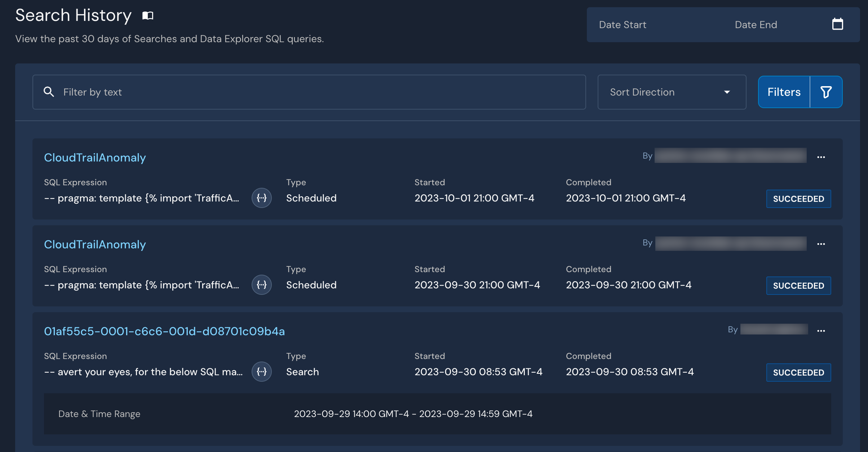868x452 pixels.
Task: View SQL code for the 01af55c5 search entry
Action: point(261,372)
